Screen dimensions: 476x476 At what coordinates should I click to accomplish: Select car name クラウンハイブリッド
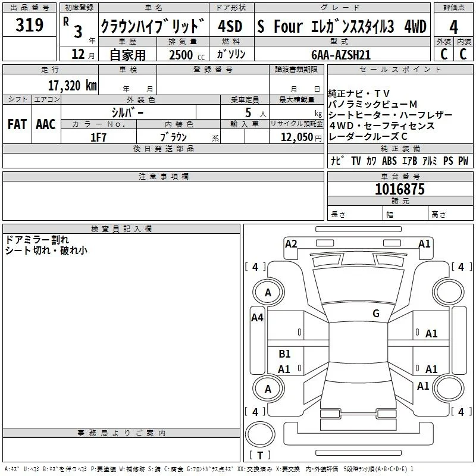153,26
